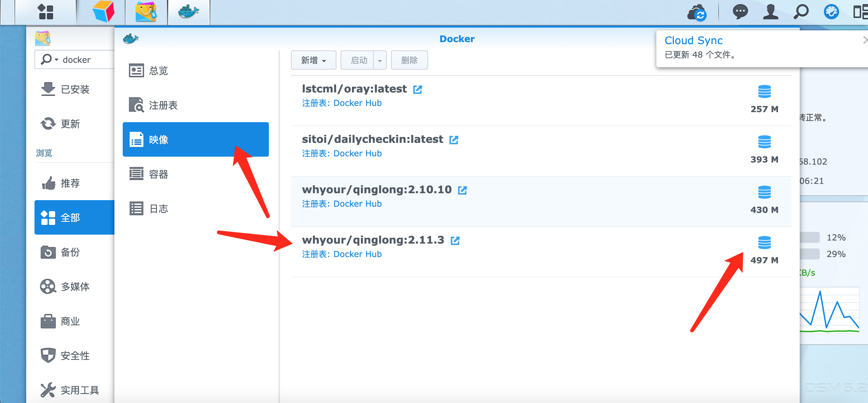The image size is (868, 403).
Task: Open Docker Hub link under sitoi/dailycheckin:latest
Action: coord(357,154)
